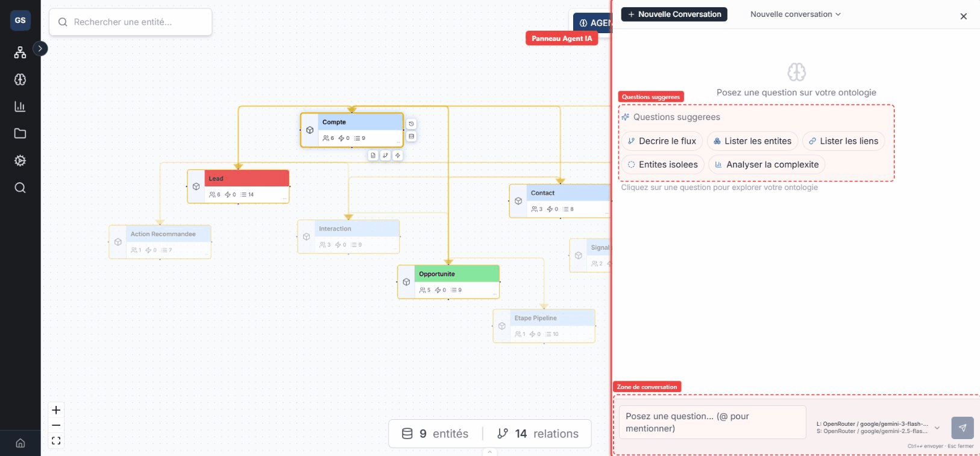Open the folder icon in left sidebar
The image size is (980, 456).
pyautogui.click(x=20, y=133)
